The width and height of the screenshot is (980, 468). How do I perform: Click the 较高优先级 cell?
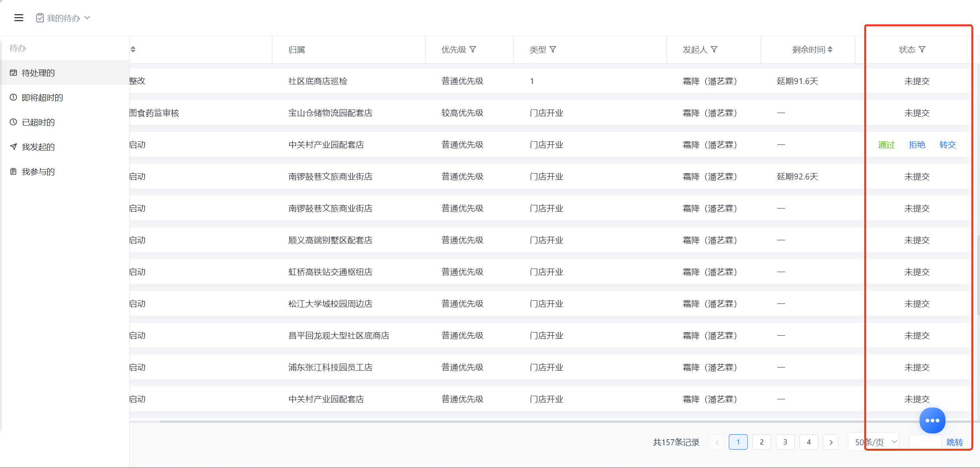(462, 113)
